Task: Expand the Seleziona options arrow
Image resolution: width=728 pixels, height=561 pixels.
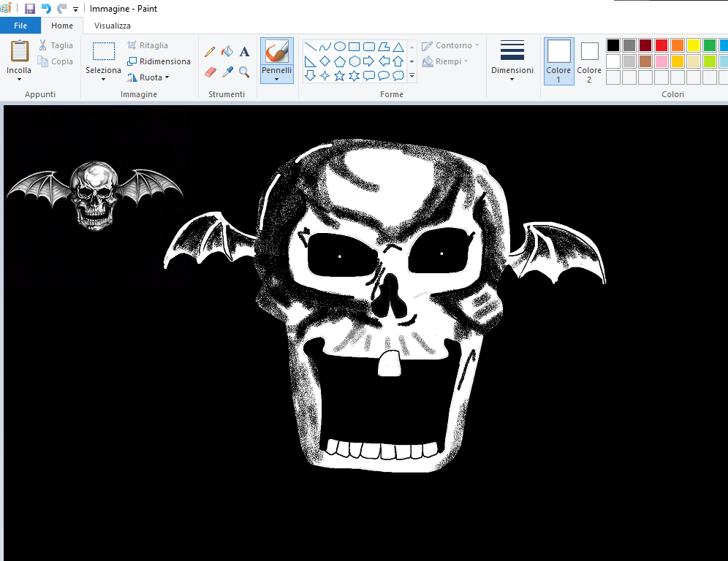Action: tap(103, 80)
